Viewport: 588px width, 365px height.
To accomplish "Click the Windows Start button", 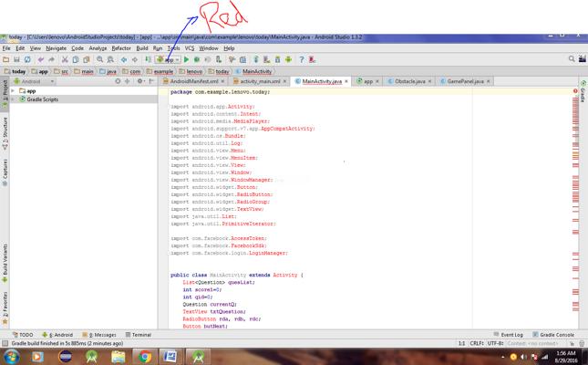I will 11,357.
